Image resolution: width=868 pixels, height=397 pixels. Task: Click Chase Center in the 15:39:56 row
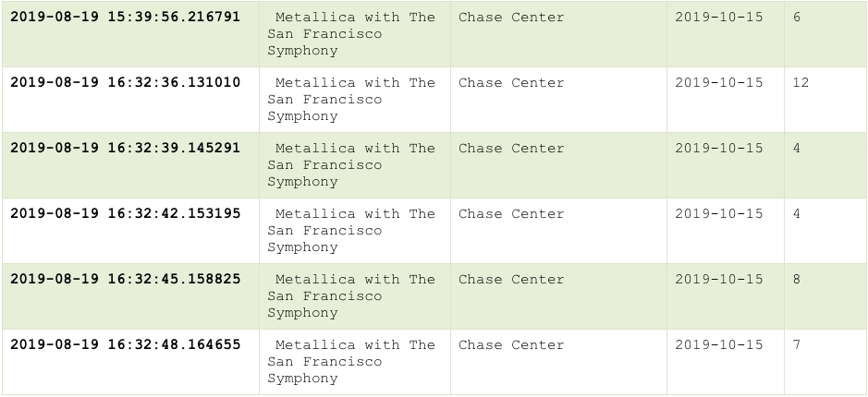(x=511, y=18)
